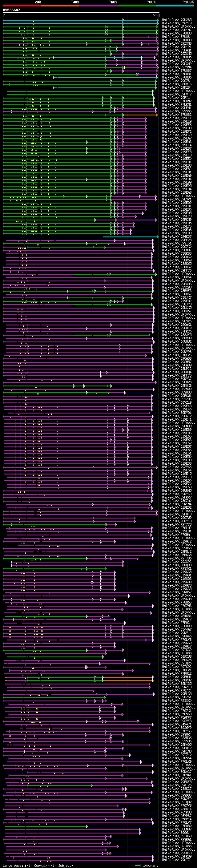Image resolution: width=197 pixels, height=868 pixels.
Task: Open hit UniRef100_Q56YL9
Action: [177, 23]
